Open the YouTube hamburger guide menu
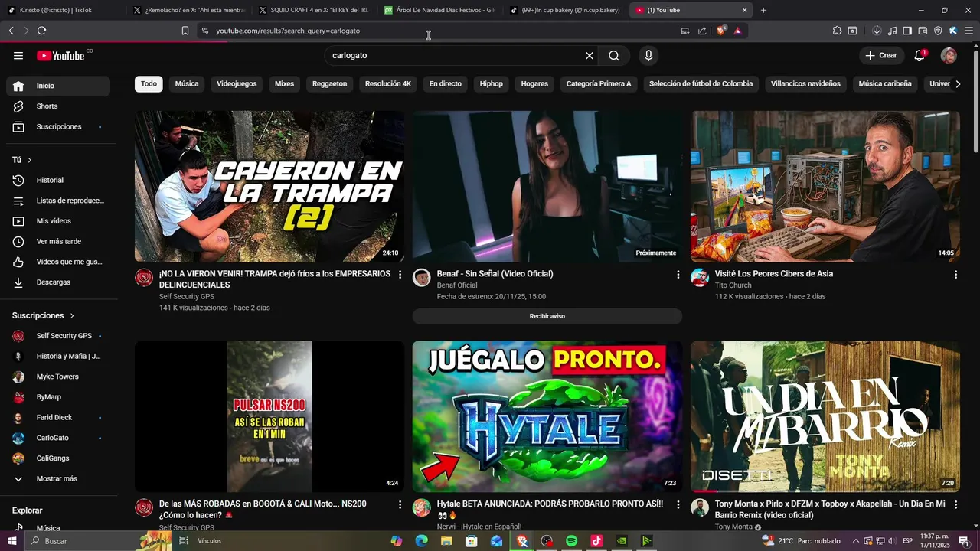980x551 pixels. pyautogui.click(x=18, y=56)
